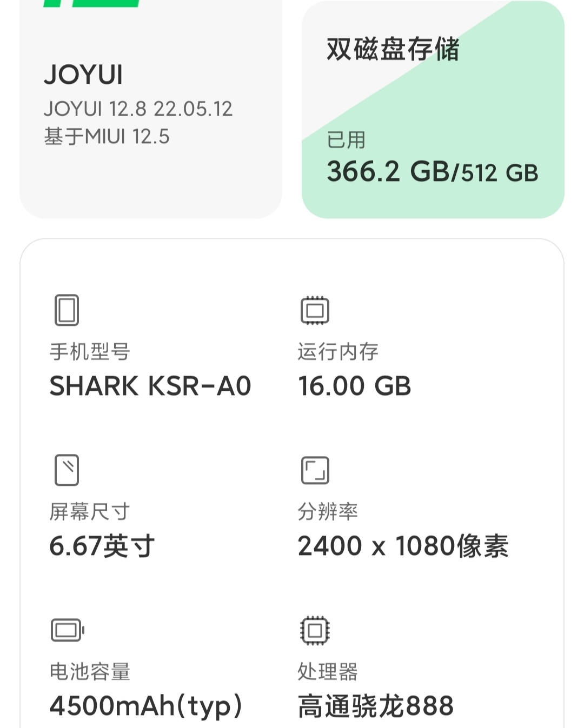The height and width of the screenshot is (728, 584).
Task: Tap the 6.67英寸 screen size value
Action: [x=102, y=546]
